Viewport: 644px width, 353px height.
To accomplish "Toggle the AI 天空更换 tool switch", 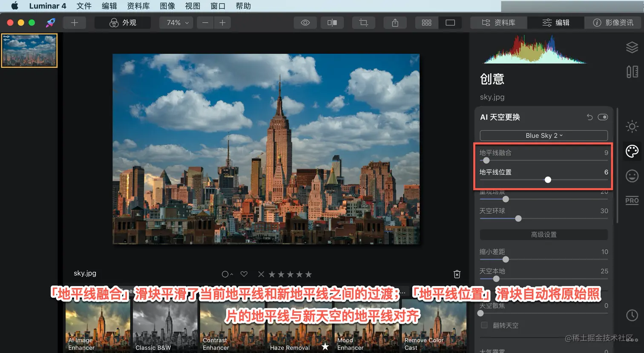I will click(603, 117).
